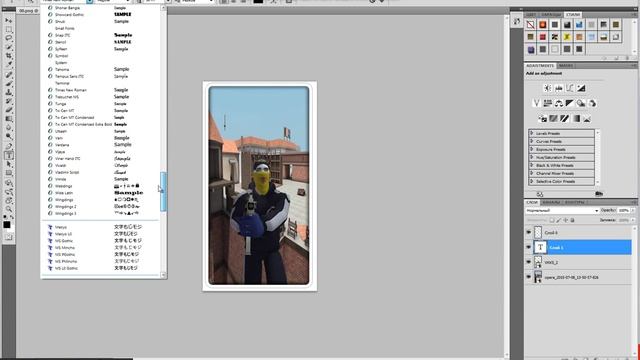Viewport: 640px width, 360px height.
Task: Open the layer opacity slider arrow
Action: (x=633, y=210)
